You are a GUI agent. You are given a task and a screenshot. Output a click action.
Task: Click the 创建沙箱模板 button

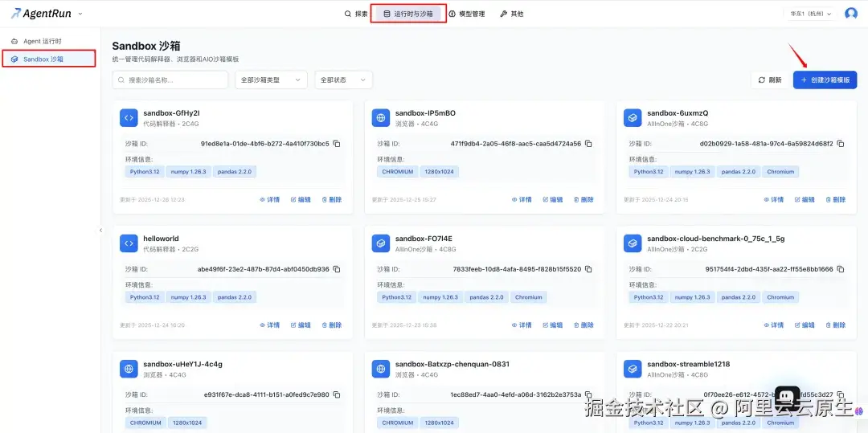[x=825, y=80]
